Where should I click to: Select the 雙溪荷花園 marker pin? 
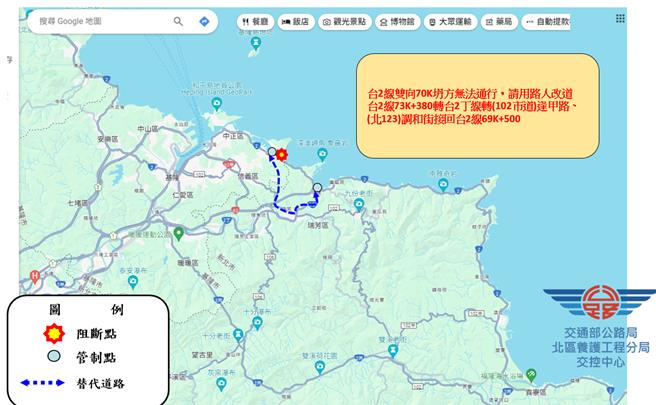point(320,367)
